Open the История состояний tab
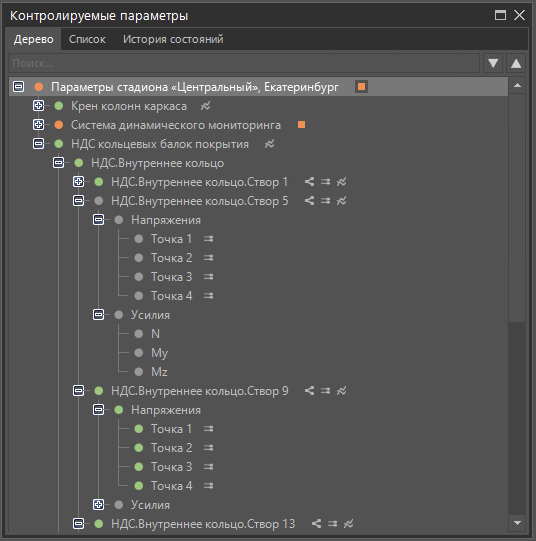Viewport: 536px width, 541px height. point(173,39)
